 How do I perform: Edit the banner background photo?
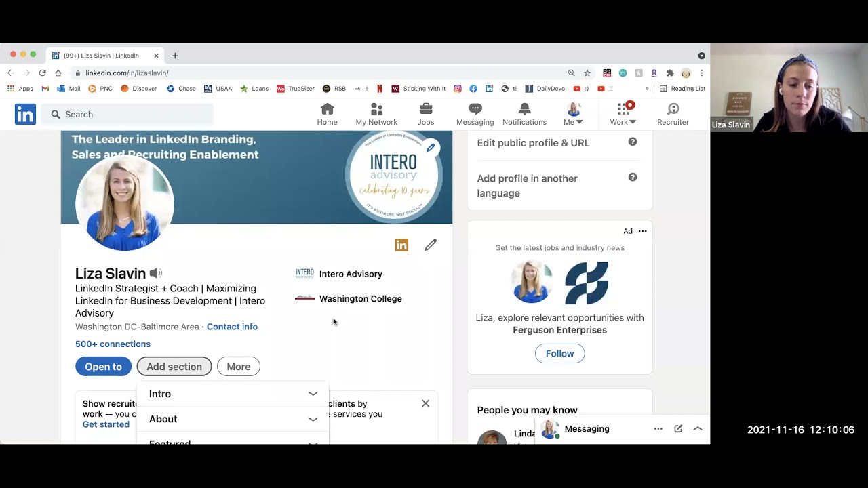point(430,147)
